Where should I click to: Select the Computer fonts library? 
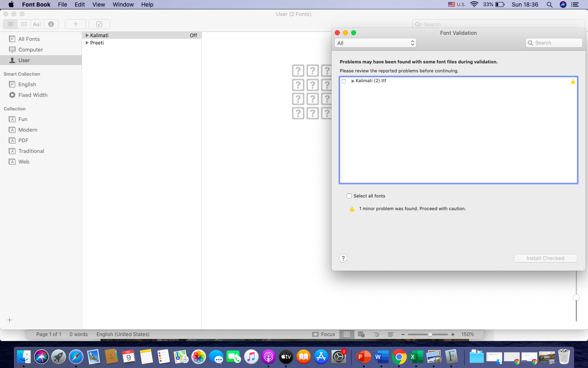41,49
